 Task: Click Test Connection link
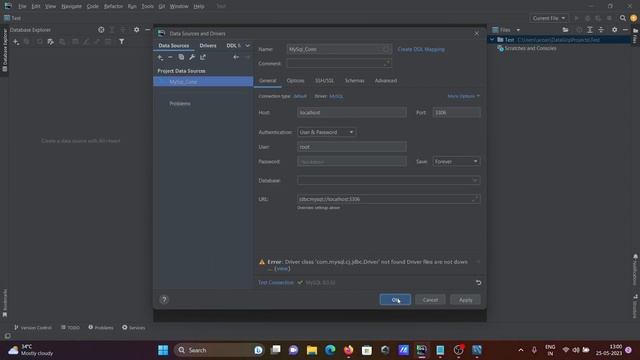click(276, 282)
